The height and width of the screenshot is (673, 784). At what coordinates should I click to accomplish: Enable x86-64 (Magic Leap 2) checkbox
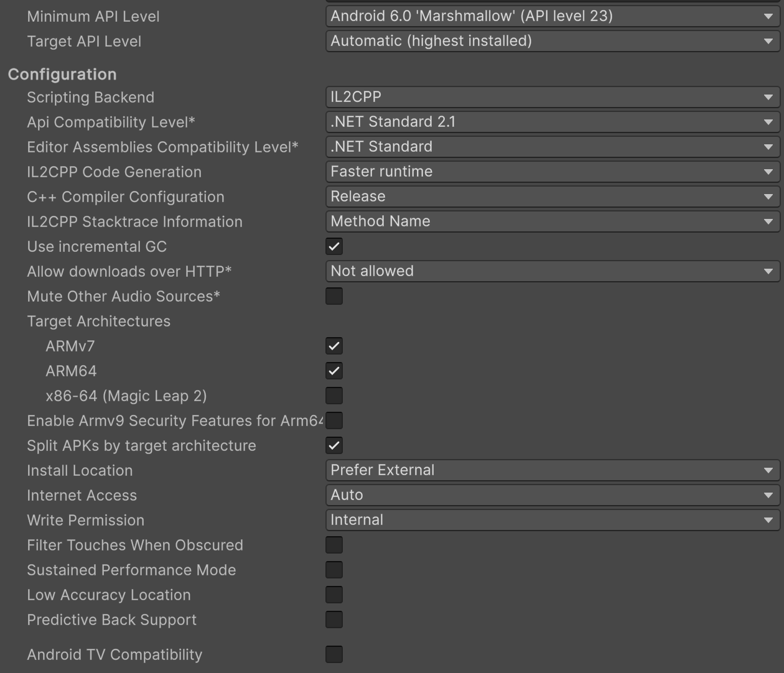pos(334,396)
